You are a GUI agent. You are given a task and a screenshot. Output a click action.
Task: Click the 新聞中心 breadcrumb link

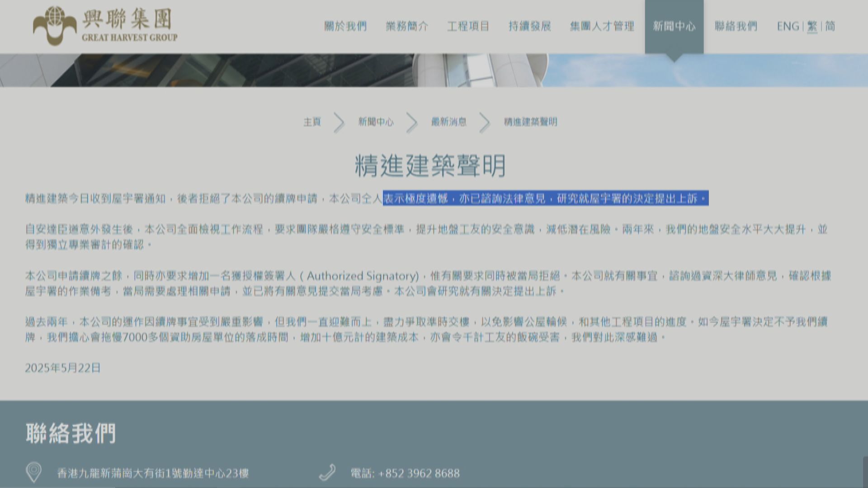pos(376,122)
